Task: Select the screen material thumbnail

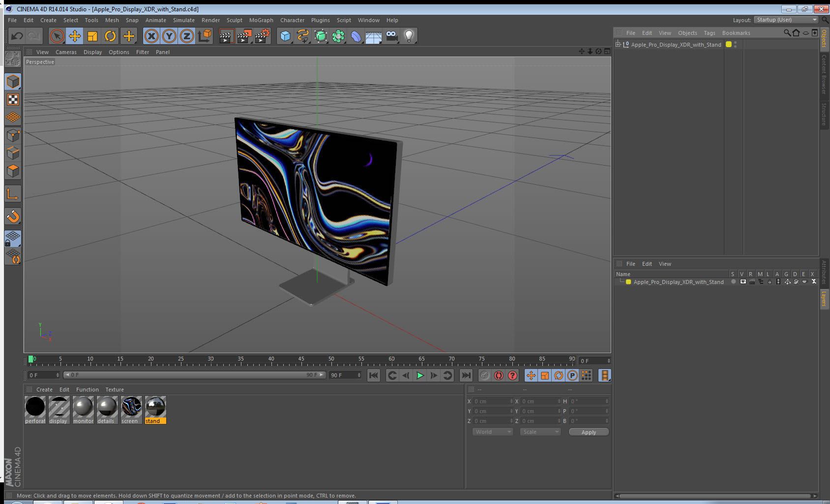Action: pos(131,407)
